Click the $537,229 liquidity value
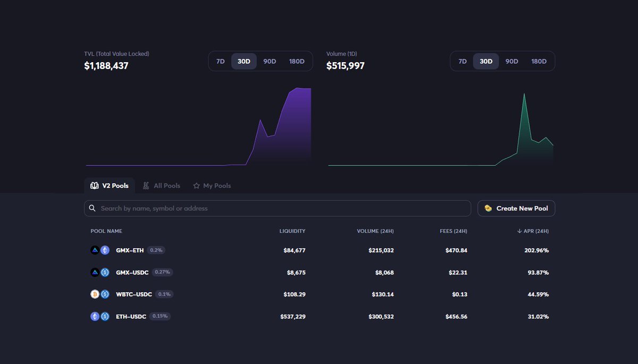 (293, 317)
